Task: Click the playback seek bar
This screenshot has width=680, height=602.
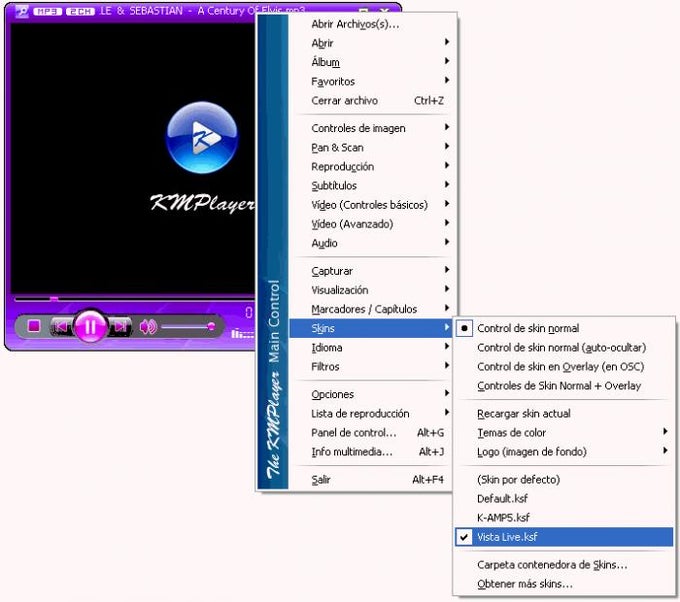Action: click(134, 299)
